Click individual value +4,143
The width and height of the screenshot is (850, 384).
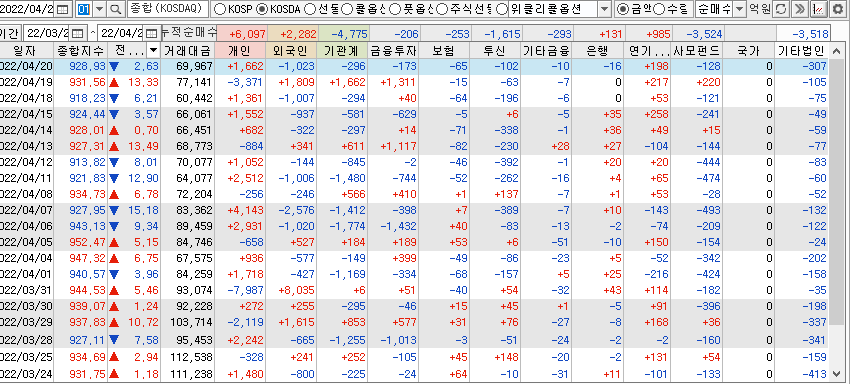(246, 210)
